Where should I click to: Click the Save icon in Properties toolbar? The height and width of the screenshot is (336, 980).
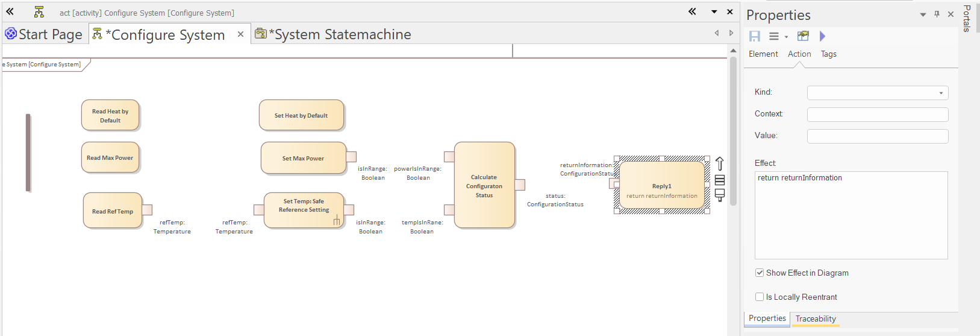click(755, 36)
